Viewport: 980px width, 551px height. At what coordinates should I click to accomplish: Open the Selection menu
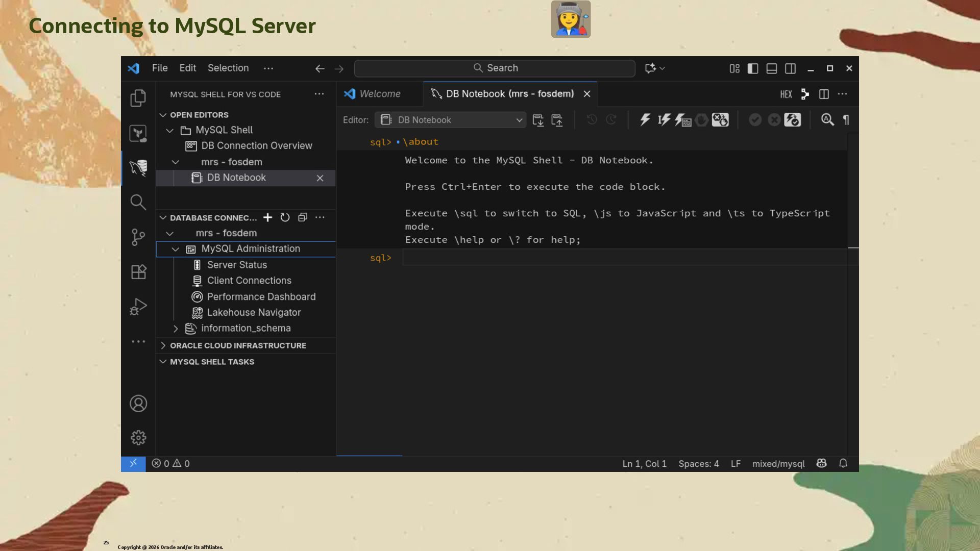click(228, 68)
